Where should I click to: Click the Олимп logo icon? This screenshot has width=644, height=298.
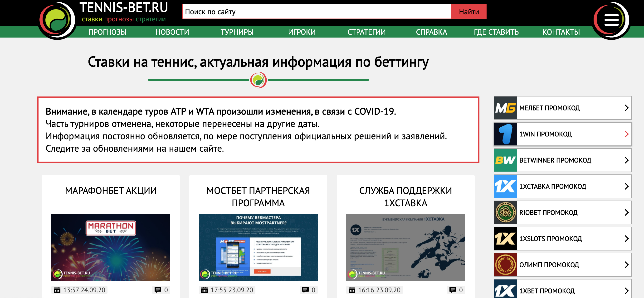click(505, 265)
